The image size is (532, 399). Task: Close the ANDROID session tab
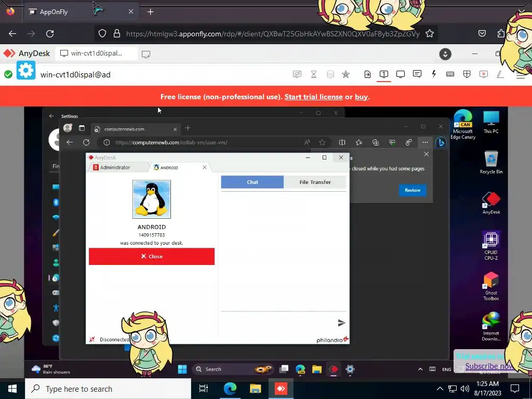[205, 167]
